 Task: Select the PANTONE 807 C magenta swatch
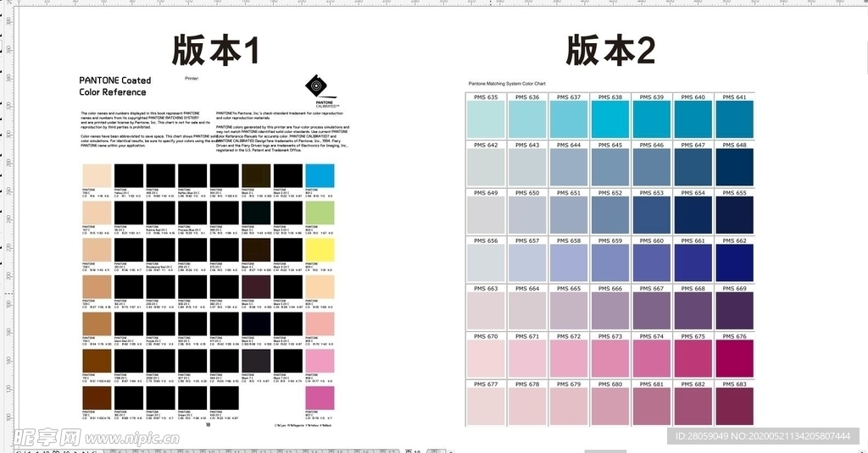coord(320,398)
